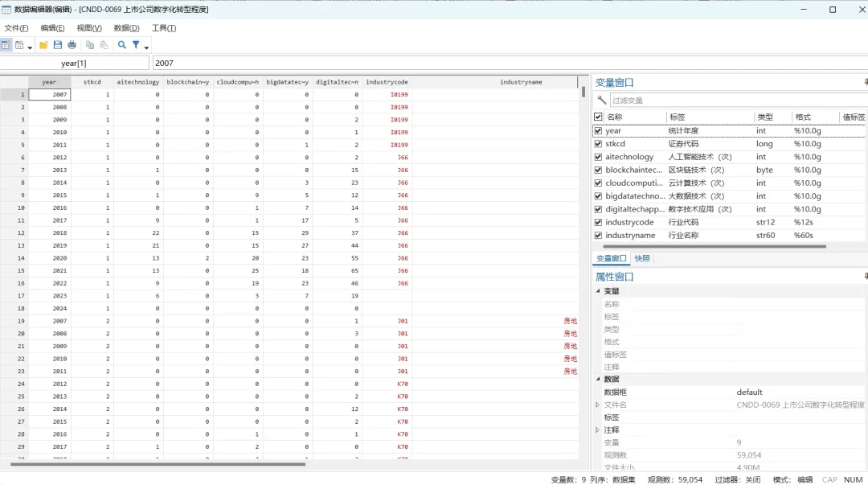Image resolution: width=868 pixels, height=485 pixels.
Task: Toggle the select-all variables header checkbox
Action: tap(598, 117)
